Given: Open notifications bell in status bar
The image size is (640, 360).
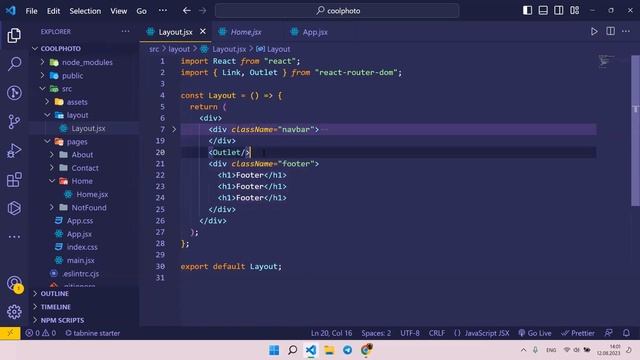Looking at the screenshot, I should [x=626, y=333].
